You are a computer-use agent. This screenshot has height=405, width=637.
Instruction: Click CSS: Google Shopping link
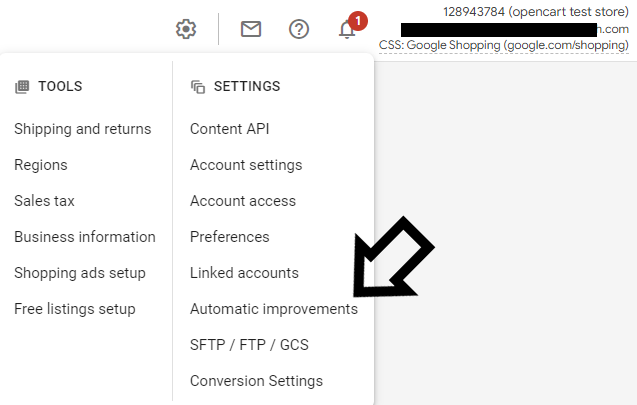point(504,45)
